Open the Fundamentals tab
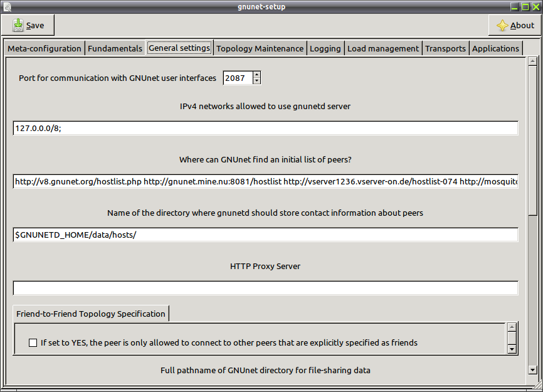The image size is (543, 392). (x=115, y=48)
